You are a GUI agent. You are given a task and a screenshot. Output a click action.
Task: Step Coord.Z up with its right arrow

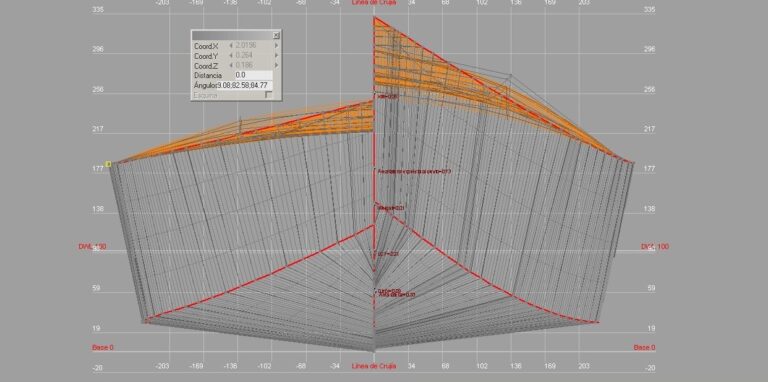click(276, 65)
